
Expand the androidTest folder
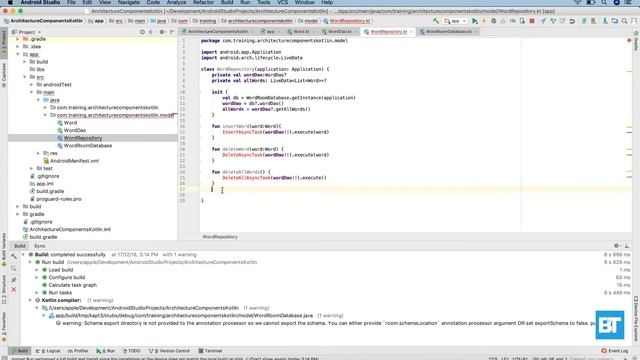click(x=32, y=85)
